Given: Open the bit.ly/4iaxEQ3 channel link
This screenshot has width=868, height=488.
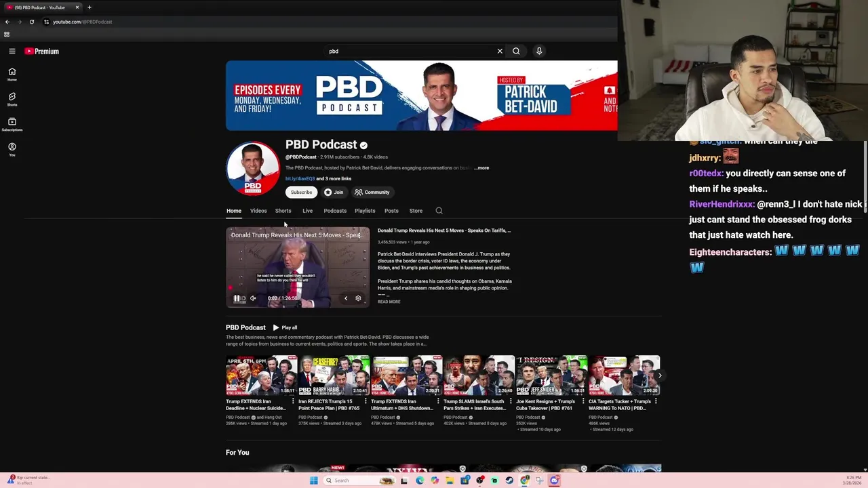Looking at the screenshot, I should [x=300, y=179].
